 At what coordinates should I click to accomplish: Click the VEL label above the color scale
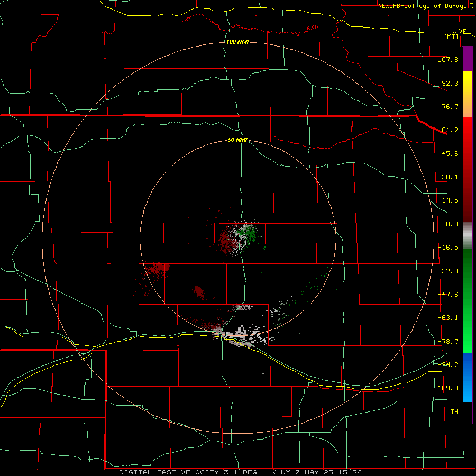click(464, 31)
